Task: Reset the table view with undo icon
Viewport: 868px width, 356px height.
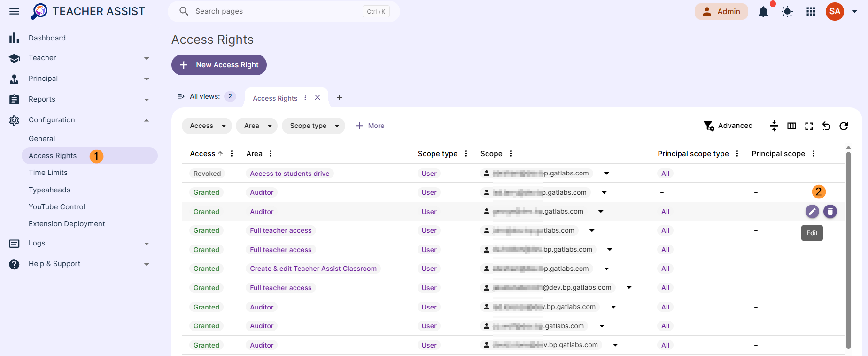Action: pos(826,126)
